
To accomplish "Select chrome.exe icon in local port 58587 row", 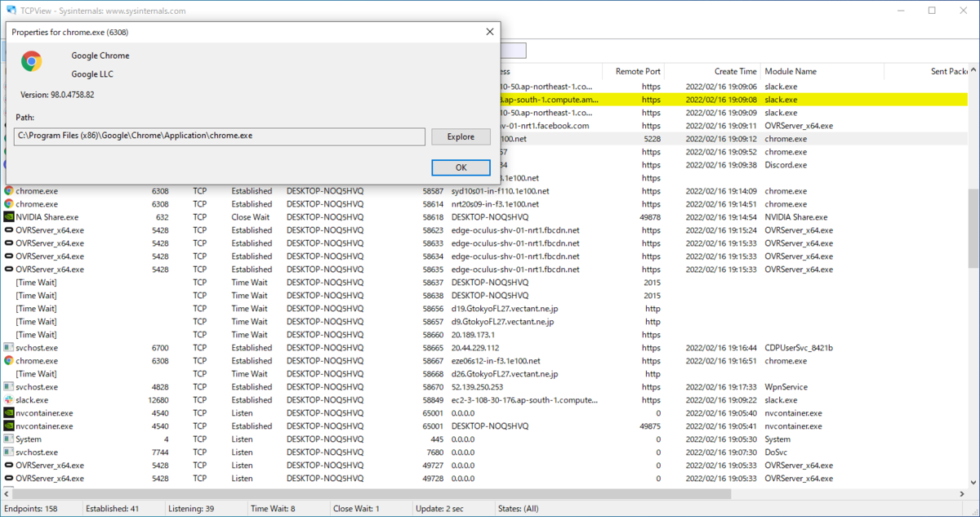I will tap(9, 191).
